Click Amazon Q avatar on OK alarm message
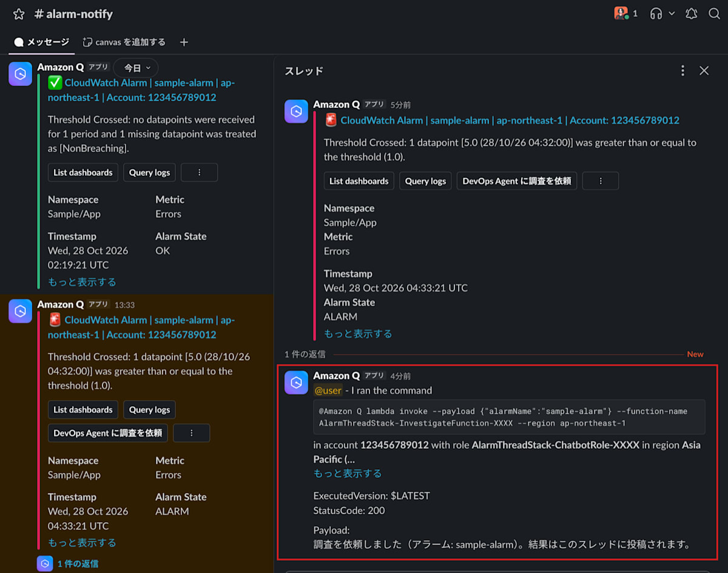Viewport: 728px width, 573px height. [x=20, y=74]
